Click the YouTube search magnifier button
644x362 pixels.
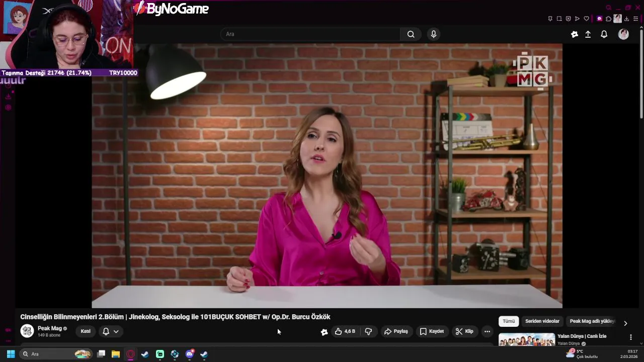click(411, 34)
